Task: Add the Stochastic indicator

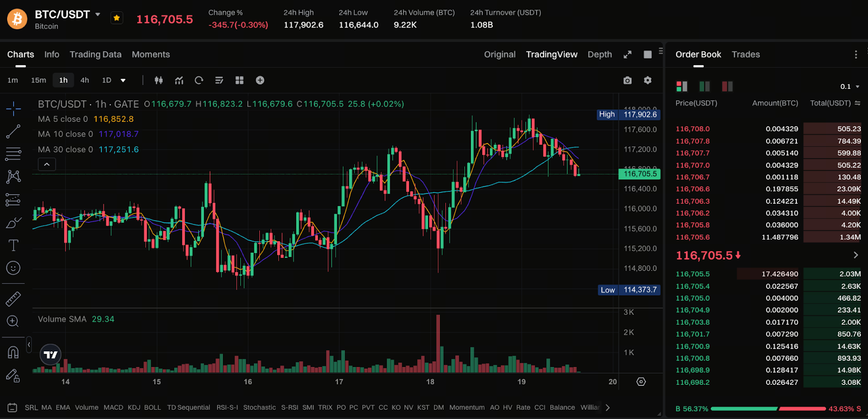Action: click(x=259, y=408)
